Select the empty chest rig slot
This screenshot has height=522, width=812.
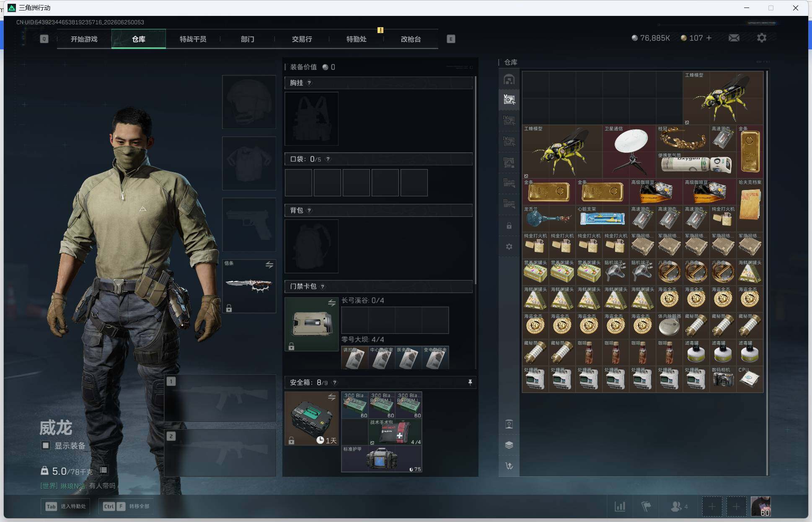pos(311,119)
